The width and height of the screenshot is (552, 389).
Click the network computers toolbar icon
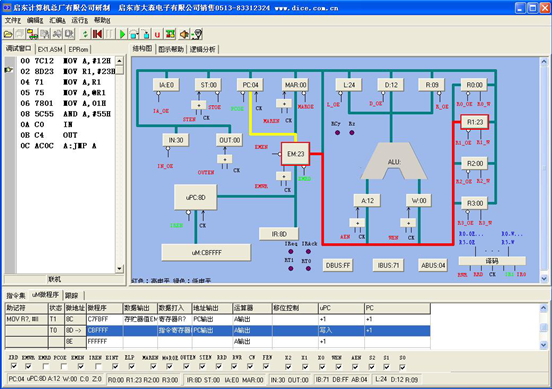tap(33, 34)
